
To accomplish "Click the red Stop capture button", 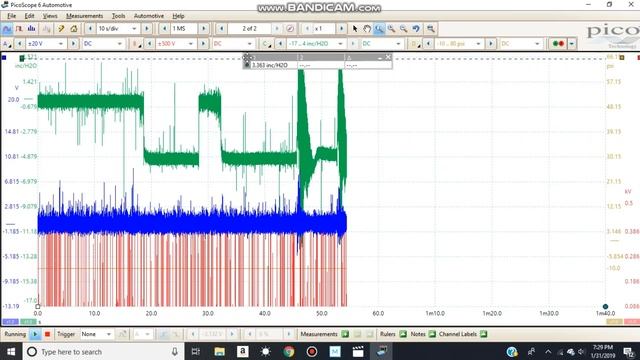I will click(x=47, y=334).
